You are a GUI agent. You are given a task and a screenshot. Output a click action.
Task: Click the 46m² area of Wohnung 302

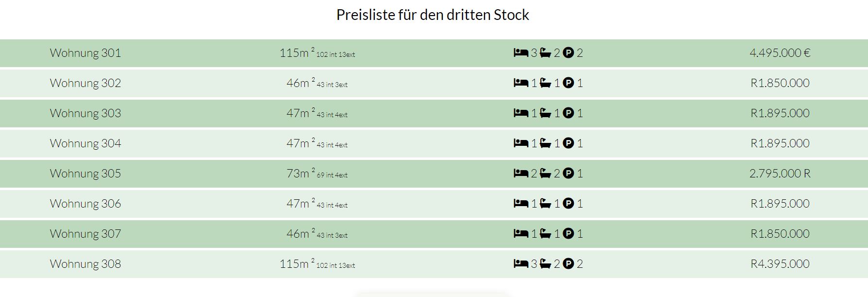pyautogui.click(x=300, y=83)
